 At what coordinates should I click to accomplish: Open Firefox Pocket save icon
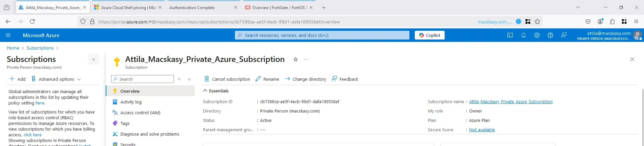(588, 21)
